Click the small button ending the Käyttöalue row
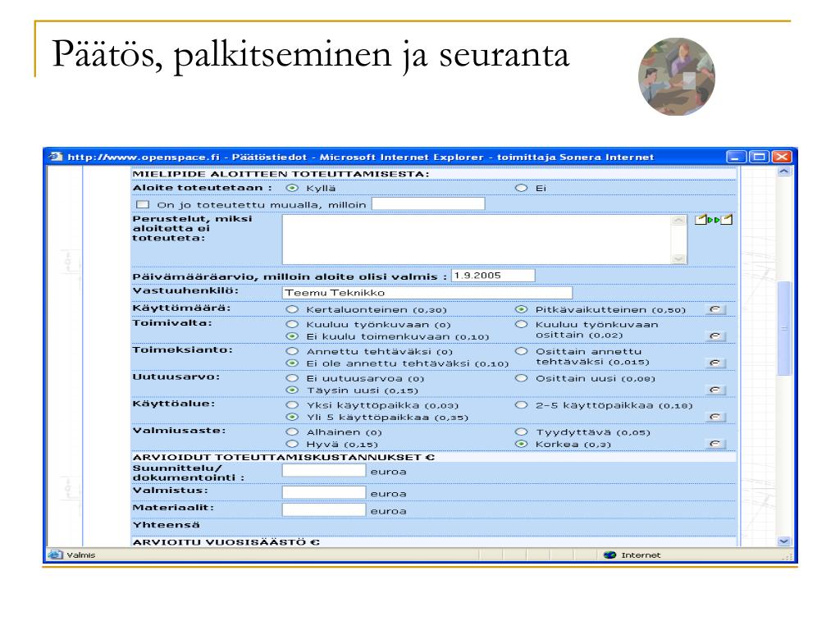840x630 pixels. [x=714, y=417]
